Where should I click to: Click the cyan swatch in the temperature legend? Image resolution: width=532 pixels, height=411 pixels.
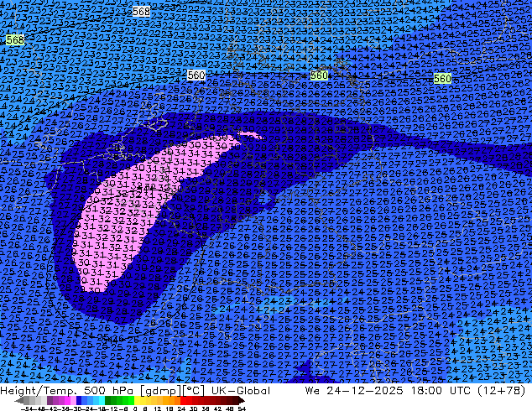pos(102,400)
